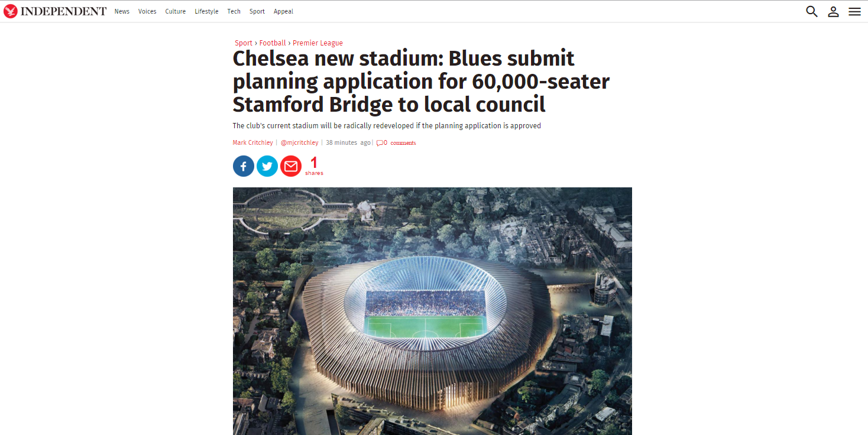868x435 pixels.
Task: Open the Sport menu item
Action: click(257, 11)
